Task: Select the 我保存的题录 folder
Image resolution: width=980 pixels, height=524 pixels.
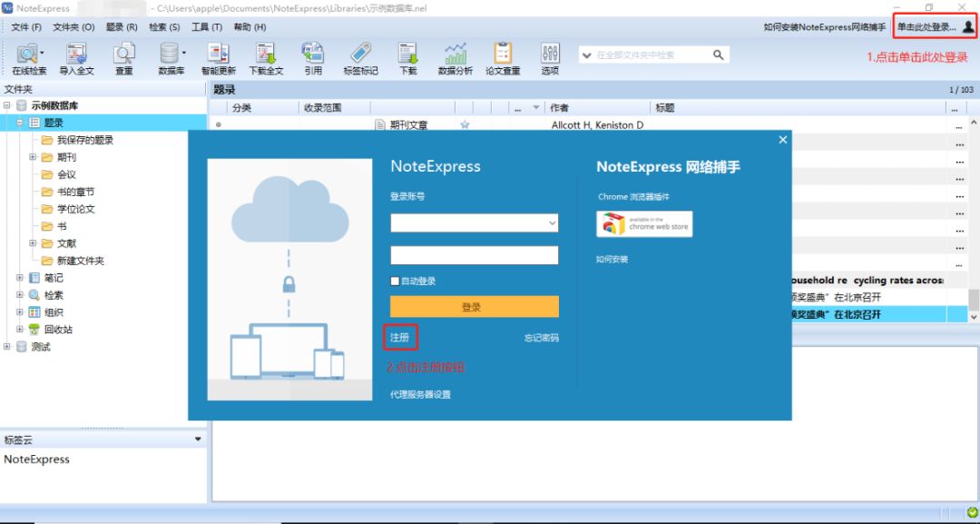Action: coord(85,140)
